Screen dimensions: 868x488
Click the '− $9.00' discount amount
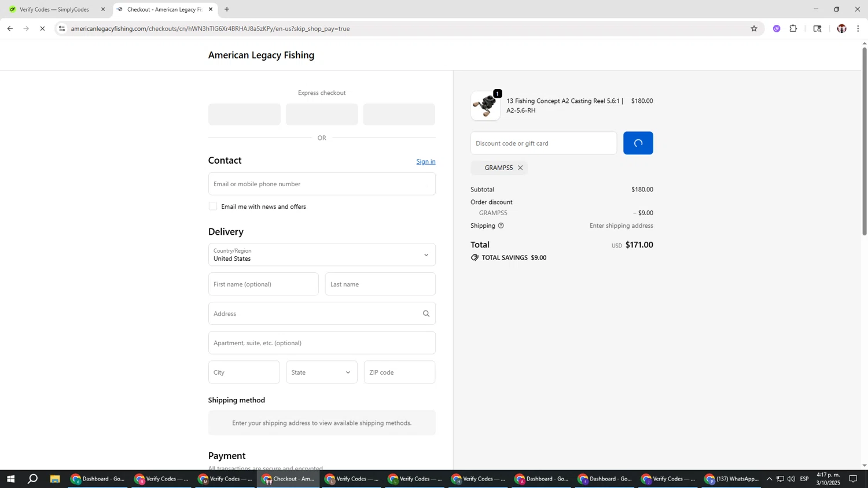[643, 213]
